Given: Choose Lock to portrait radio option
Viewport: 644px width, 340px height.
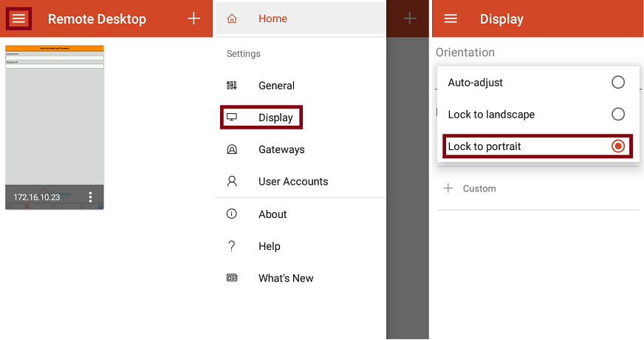Looking at the screenshot, I should coord(618,146).
